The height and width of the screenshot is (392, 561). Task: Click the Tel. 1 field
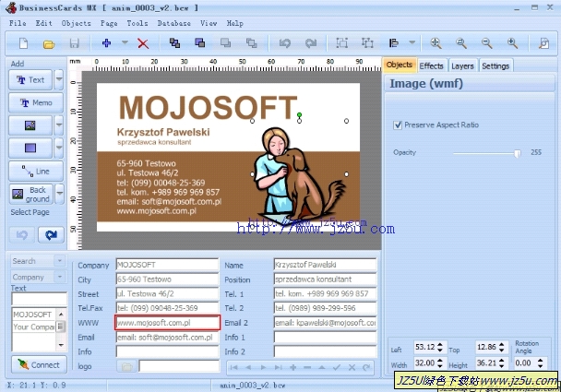click(x=325, y=293)
